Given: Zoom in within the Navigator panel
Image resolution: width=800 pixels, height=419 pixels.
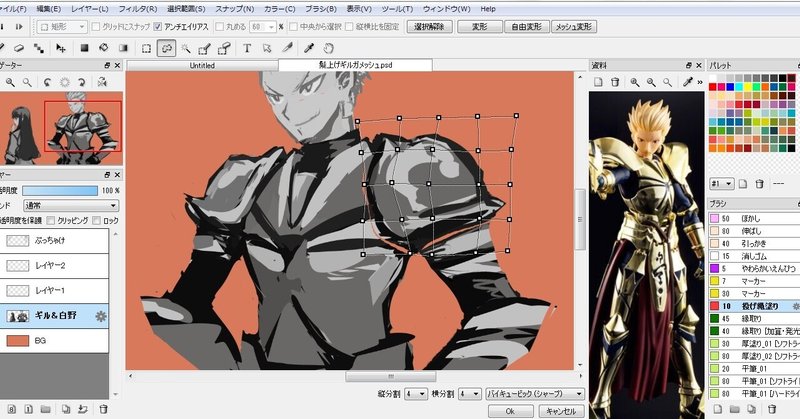Looking at the screenshot, I should (10, 82).
